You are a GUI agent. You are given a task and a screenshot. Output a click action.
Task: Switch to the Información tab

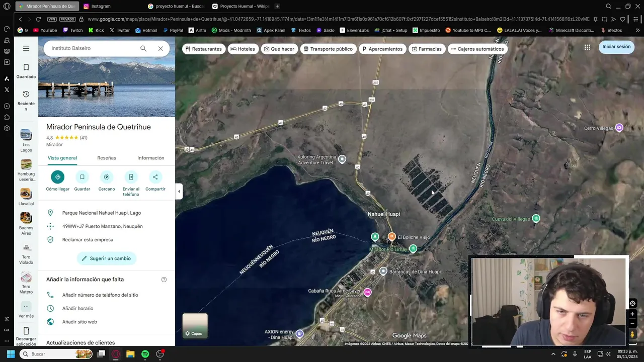coord(150,158)
